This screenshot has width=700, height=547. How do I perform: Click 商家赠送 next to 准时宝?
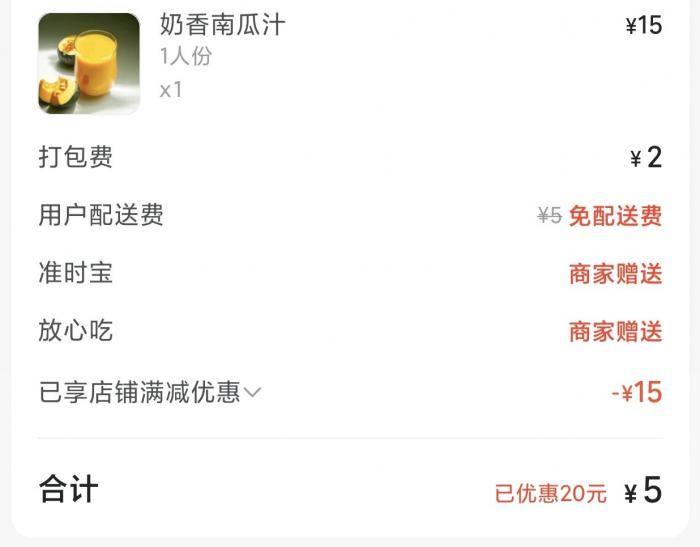pyautogui.click(x=616, y=273)
